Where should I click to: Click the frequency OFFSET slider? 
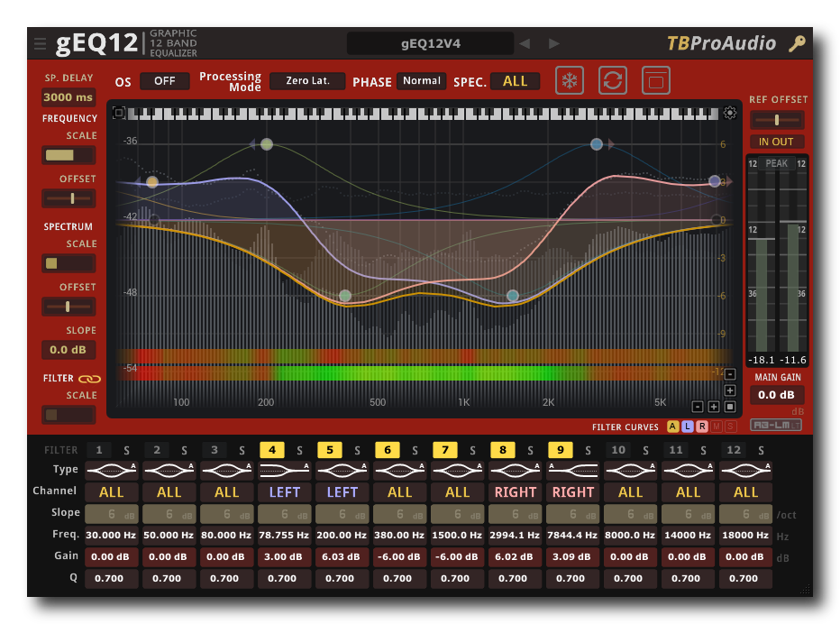tap(68, 199)
